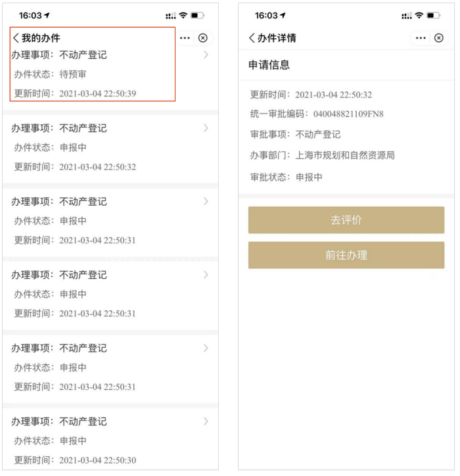Close the 我的办件 mini program screen
Image resolution: width=460 pixels, height=476 pixels.
(203, 38)
